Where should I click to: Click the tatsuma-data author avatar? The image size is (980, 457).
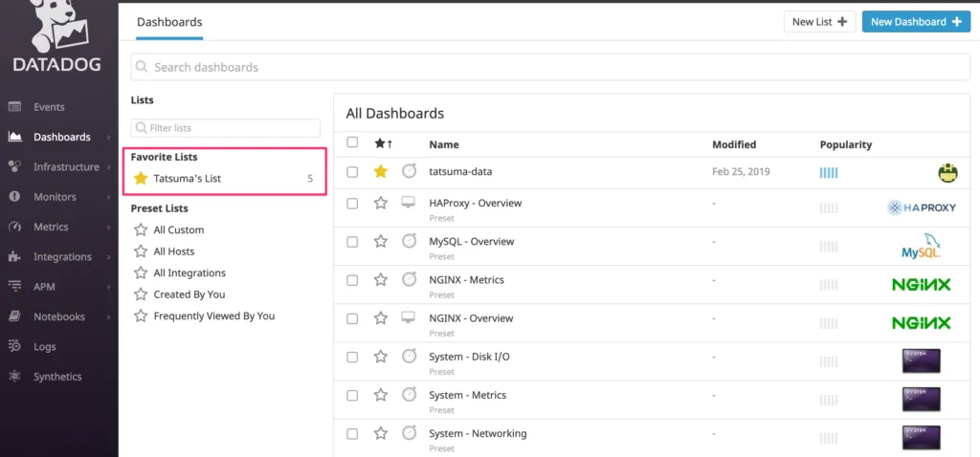tap(947, 173)
